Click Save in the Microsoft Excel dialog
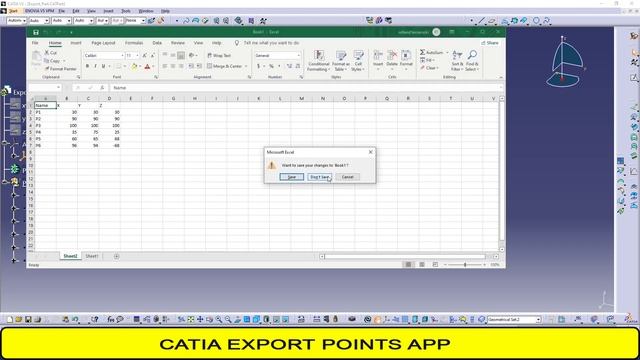Image resolution: width=640 pixels, height=360 pixels. point(291,177)
